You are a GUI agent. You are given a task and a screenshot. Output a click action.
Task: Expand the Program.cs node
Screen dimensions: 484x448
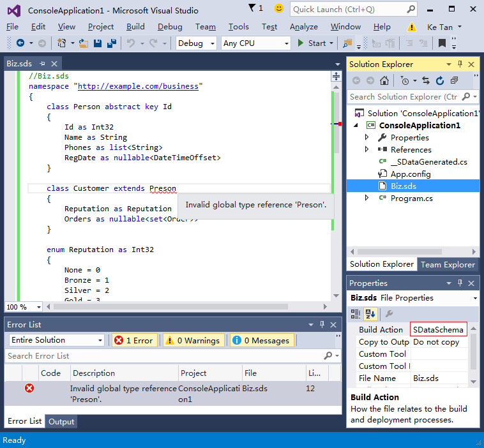point(367,198)
